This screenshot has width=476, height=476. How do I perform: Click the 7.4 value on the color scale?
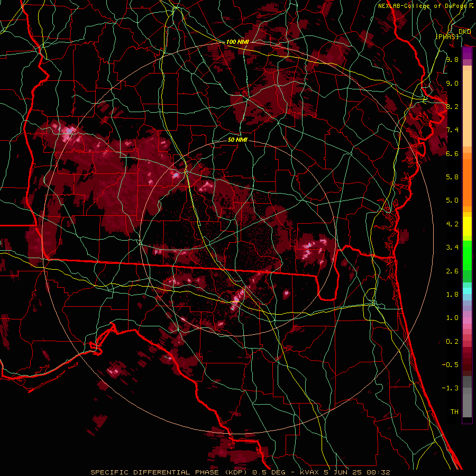tap(452, 130)
